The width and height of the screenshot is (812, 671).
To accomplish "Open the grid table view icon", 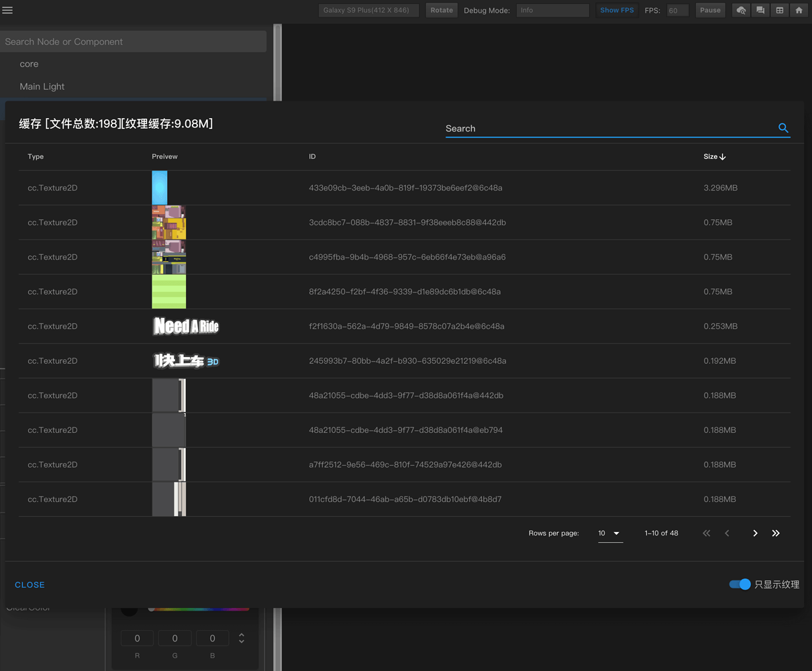I will pyautogui.click(x=780, y=10).
